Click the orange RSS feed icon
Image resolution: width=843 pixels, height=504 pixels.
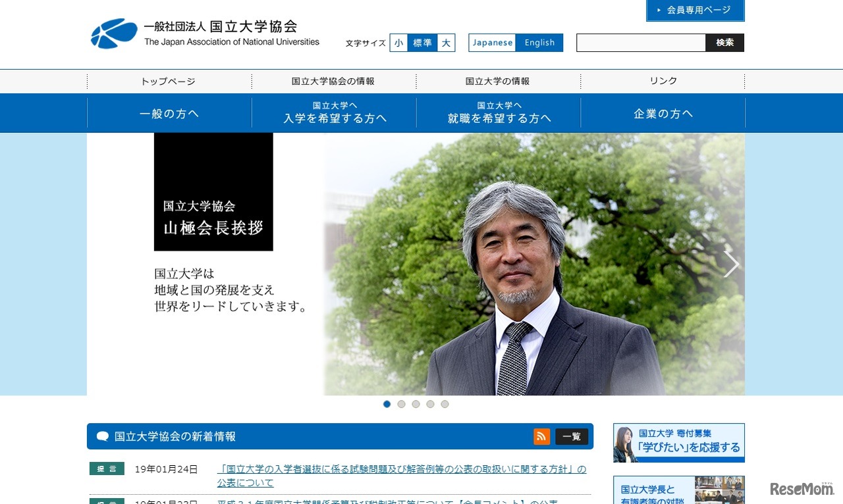(541, 436)
